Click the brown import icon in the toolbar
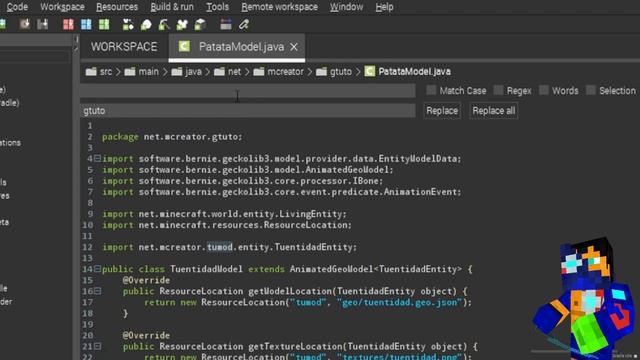This screenshot has width=640, height=360. coord(25,24)
